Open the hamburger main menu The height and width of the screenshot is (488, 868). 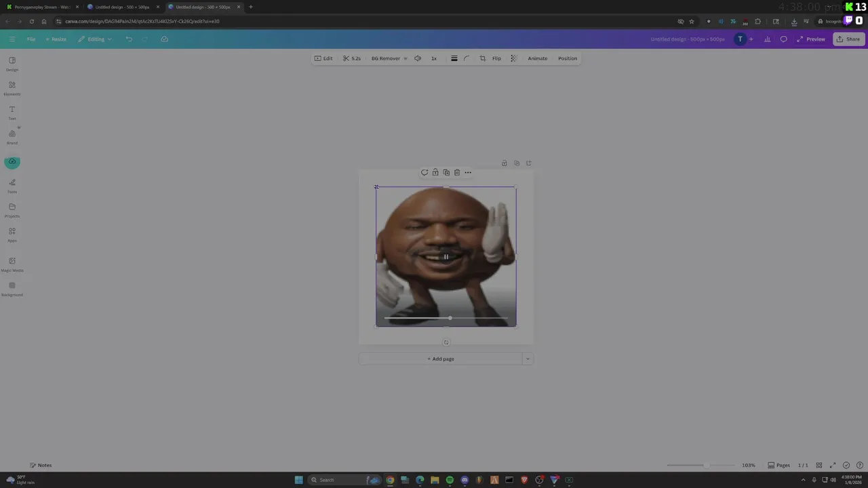[x=12, y=39]
